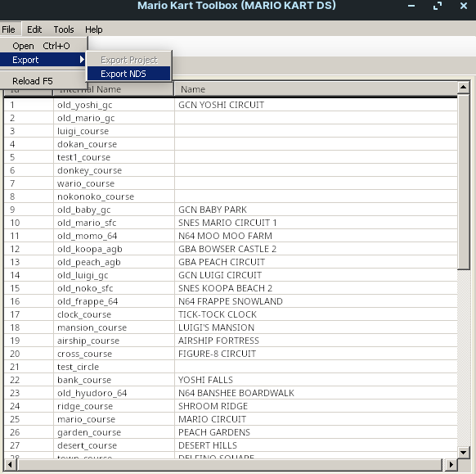This screenshot has width=476, height=474.
Task: Click GCN BABY PARK name cell
Action: pos(316,210)
